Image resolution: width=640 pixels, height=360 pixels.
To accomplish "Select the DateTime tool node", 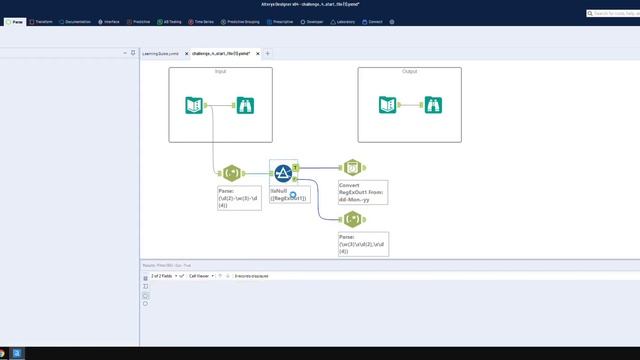I will pos(352,167).
